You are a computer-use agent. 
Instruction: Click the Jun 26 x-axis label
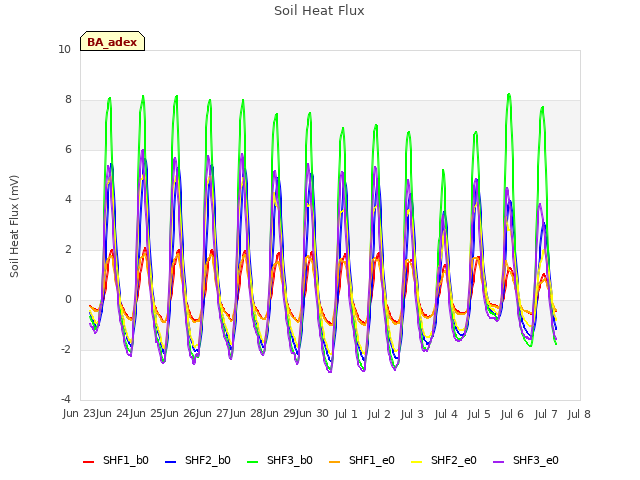coord(180,414)
